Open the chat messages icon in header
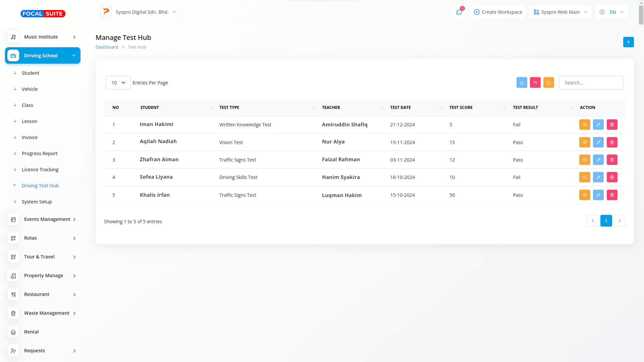The height and width of the screenshot is (362, 644). pyautogui.click(x=459, y=12)
